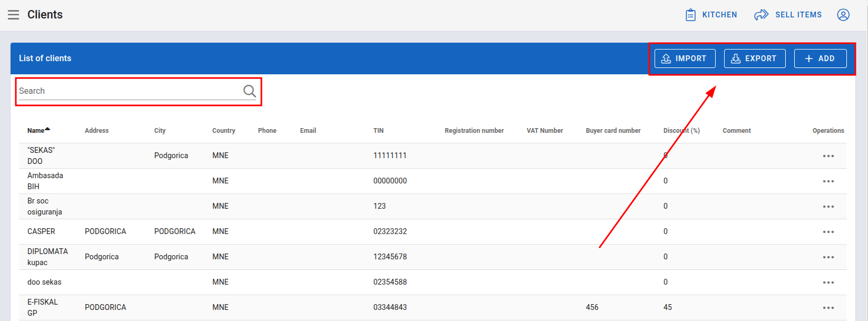Sort by the Comment column header
This screenshot has width=868, height=321.
(736, 131)
